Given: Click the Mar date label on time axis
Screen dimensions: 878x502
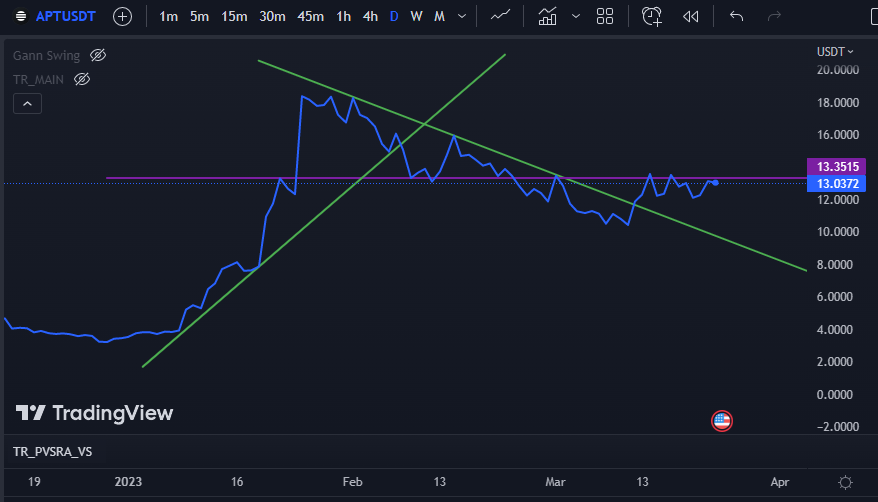Looking at the screenshot, I should tap(555, 482).
